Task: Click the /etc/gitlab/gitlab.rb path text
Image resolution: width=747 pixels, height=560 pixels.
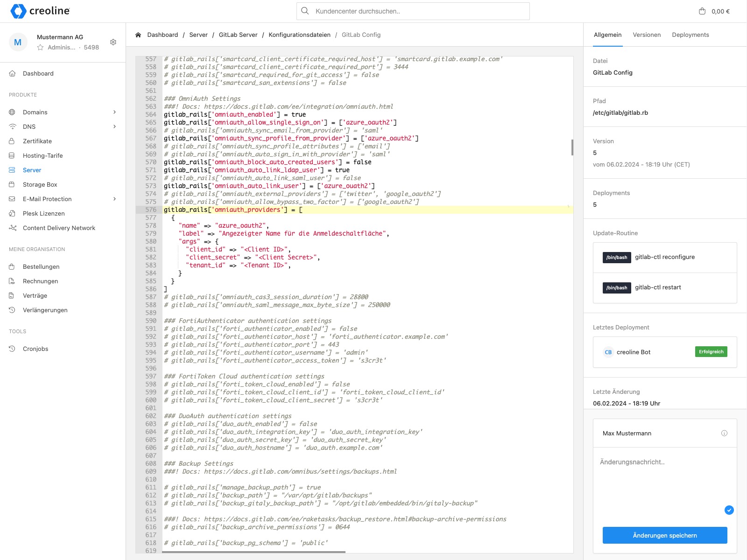Action: click(620, 112)
